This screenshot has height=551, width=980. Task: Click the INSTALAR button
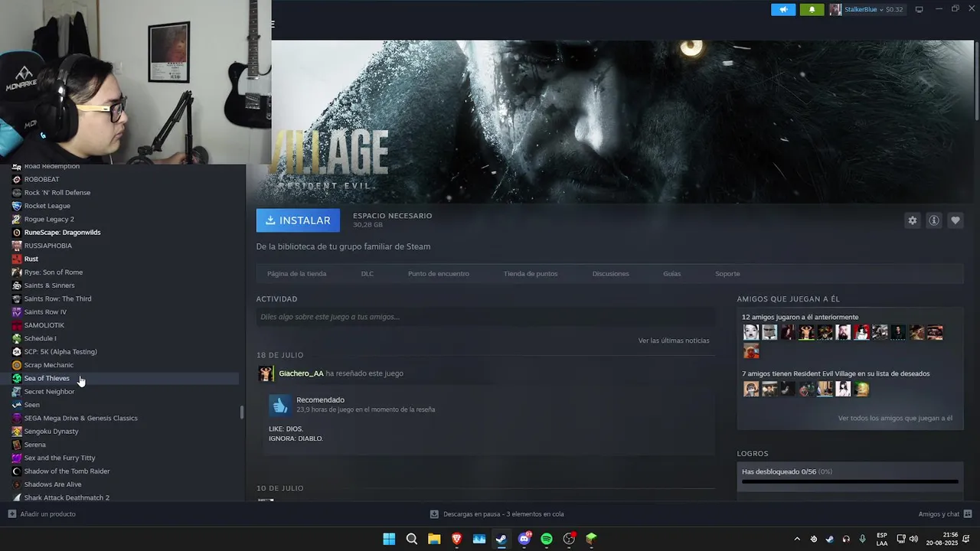coord(298,220)
